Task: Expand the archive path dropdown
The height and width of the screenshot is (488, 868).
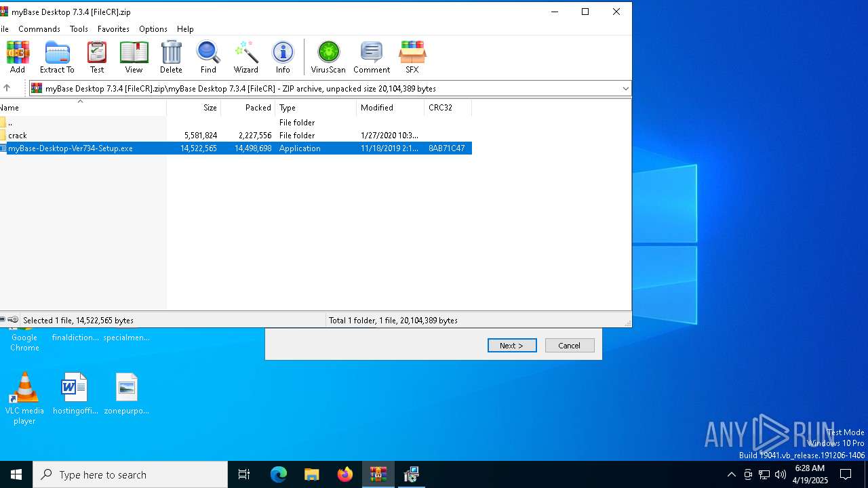Action: [x=625, y=88]
